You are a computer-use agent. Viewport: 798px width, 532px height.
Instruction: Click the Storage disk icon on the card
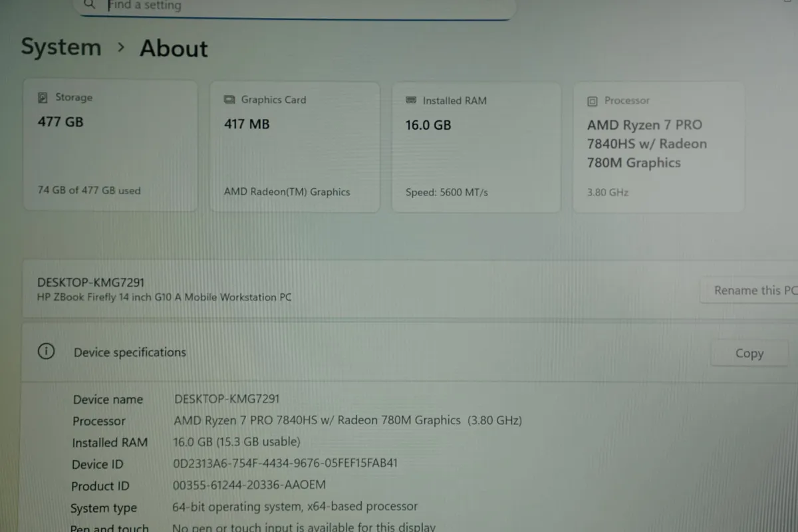click(41, 97)
